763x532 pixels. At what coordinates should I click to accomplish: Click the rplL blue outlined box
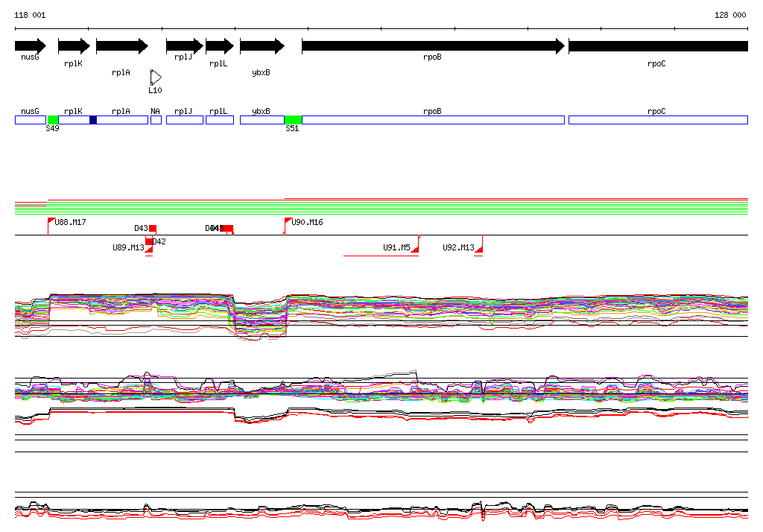(x=220, y=120)
